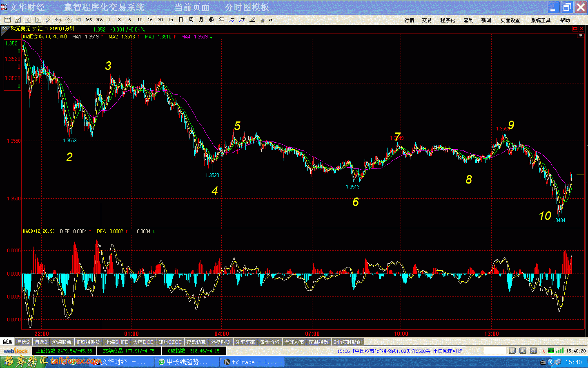Open the red dropdown arrow at chart top-right

pyautogui.click(x=580, y=36)
